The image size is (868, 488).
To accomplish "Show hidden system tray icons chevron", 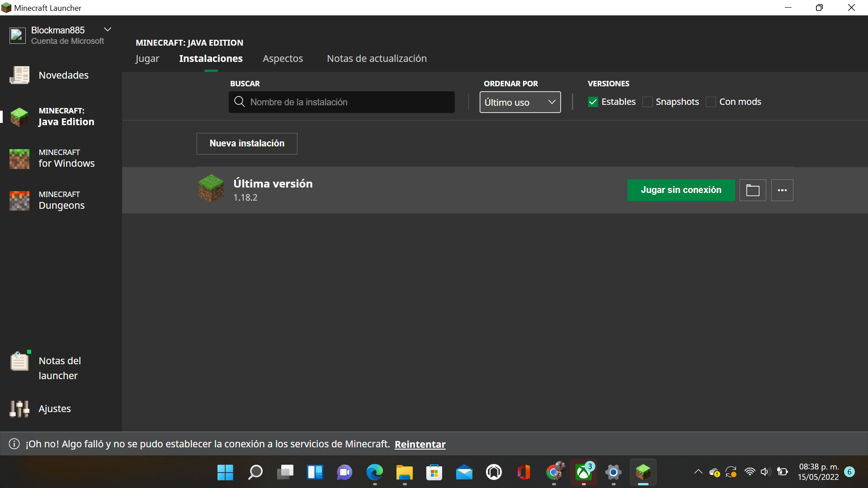I will pyautogui.click(x=698, y=472).
